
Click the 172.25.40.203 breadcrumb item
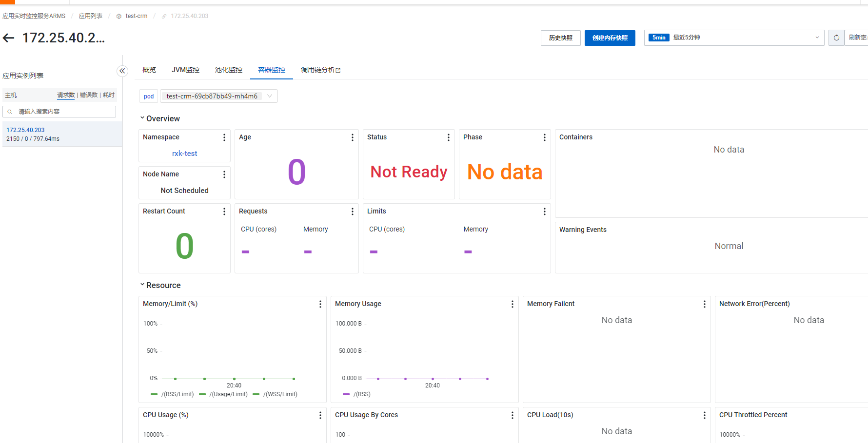[x=189, y=16]
